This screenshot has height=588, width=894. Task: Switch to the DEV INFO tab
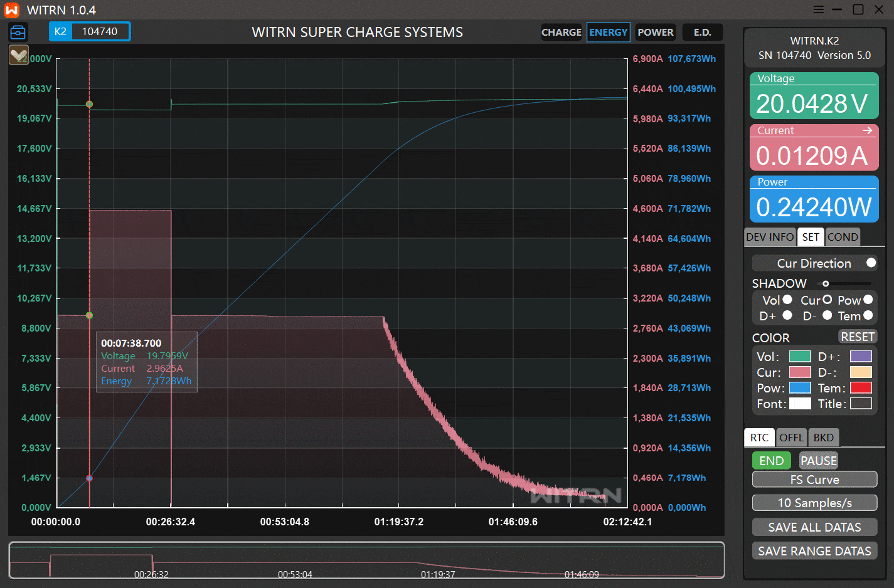[x=770, y=237]
